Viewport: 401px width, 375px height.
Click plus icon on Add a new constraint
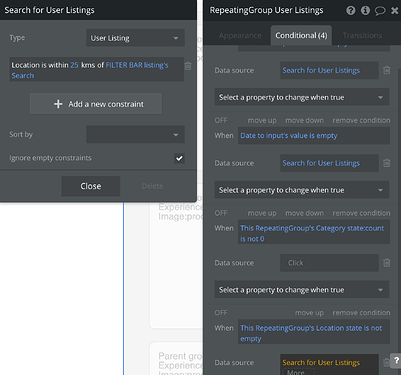pyautogui.click(x=58, y=104)
